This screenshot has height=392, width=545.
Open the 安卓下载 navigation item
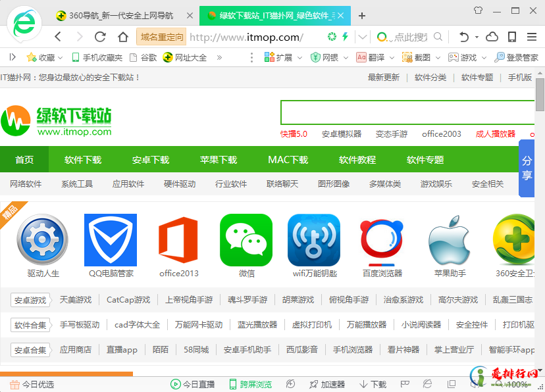point(151,159)
